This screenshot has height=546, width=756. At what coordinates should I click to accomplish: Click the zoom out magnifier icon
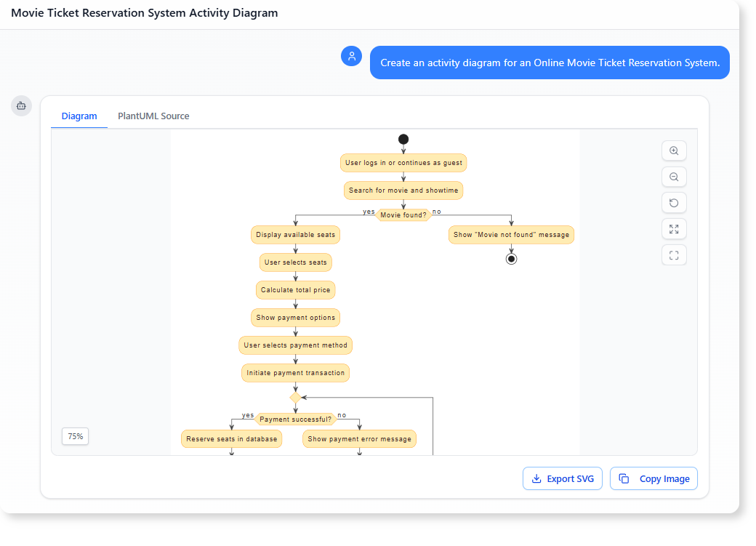click(674, 177)
